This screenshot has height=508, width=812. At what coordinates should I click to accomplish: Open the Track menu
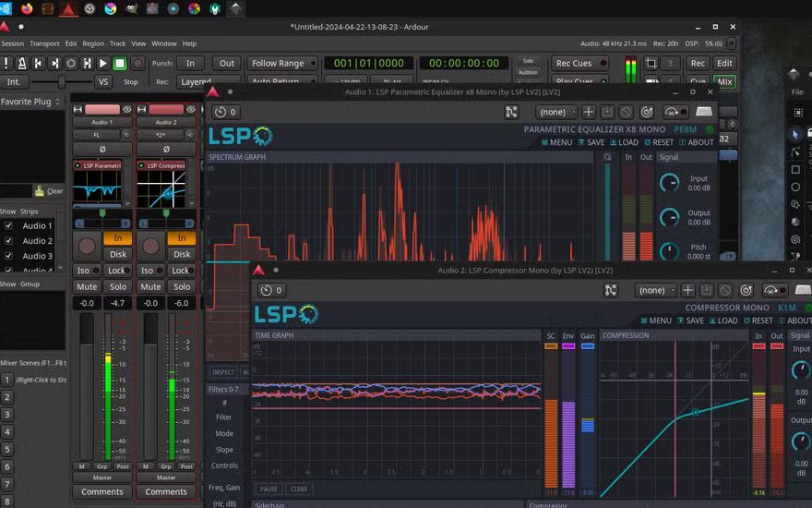click(117, 43)
